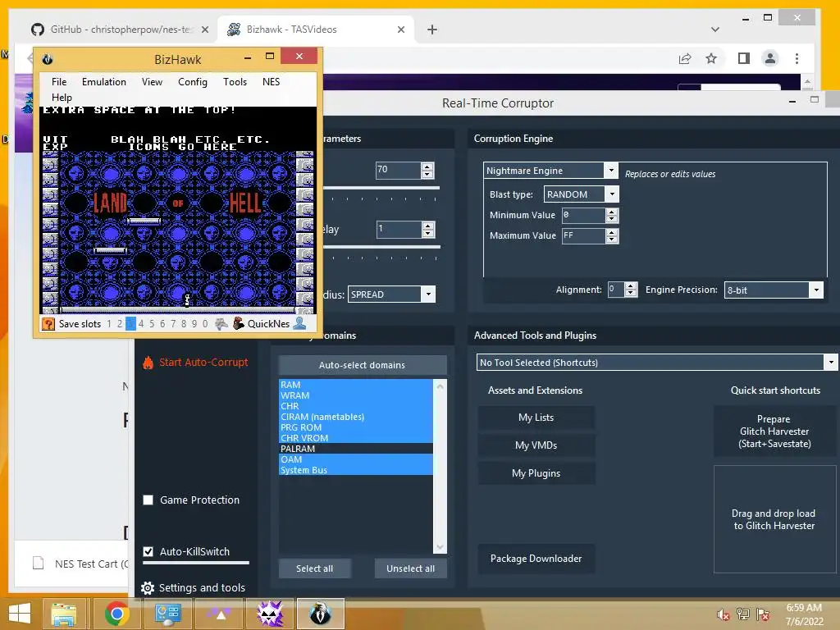Select save slot 1 in BizHawk

[109, 323]
